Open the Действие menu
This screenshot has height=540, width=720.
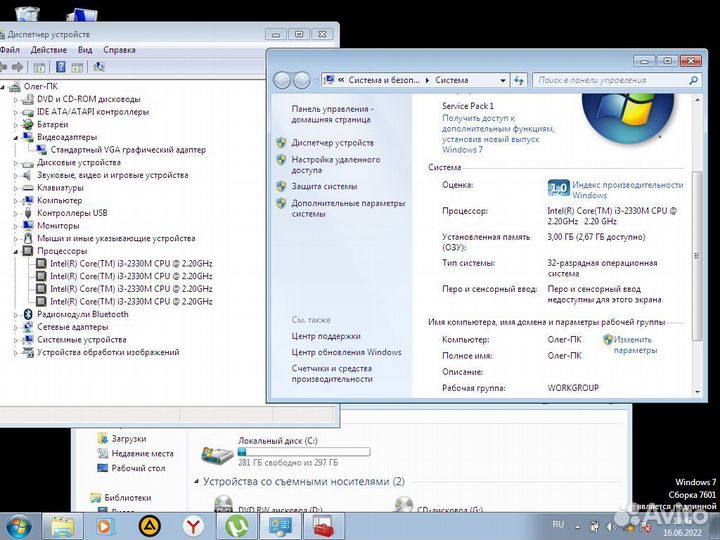[48, 49]
